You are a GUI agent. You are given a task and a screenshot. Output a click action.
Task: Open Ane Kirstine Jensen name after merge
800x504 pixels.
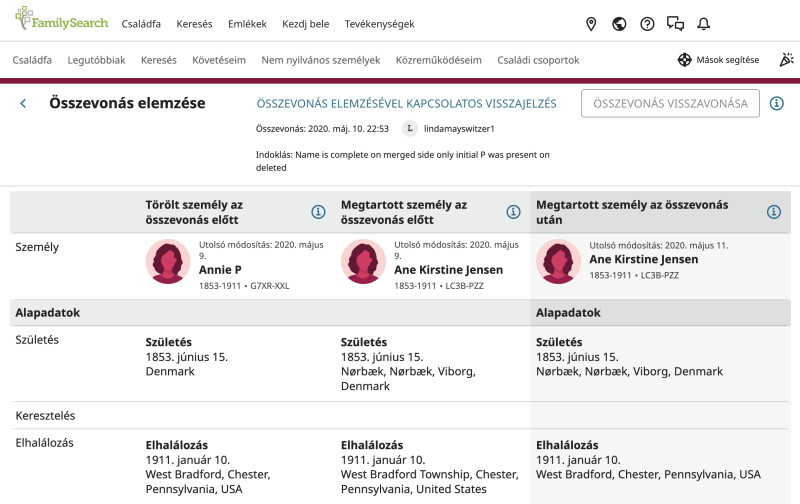644,259
